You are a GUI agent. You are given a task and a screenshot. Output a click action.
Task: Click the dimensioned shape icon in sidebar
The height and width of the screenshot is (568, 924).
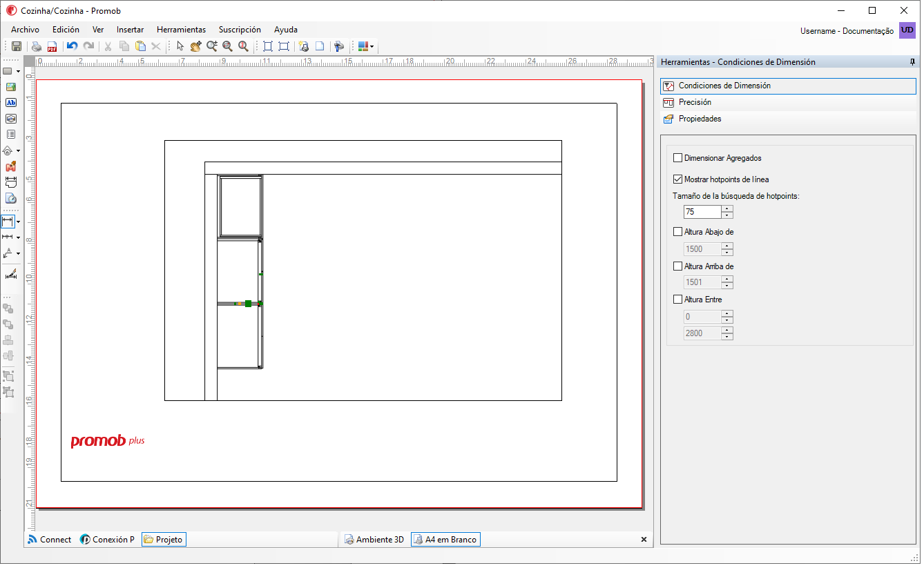pyautogui.click(x=10, y=182)
